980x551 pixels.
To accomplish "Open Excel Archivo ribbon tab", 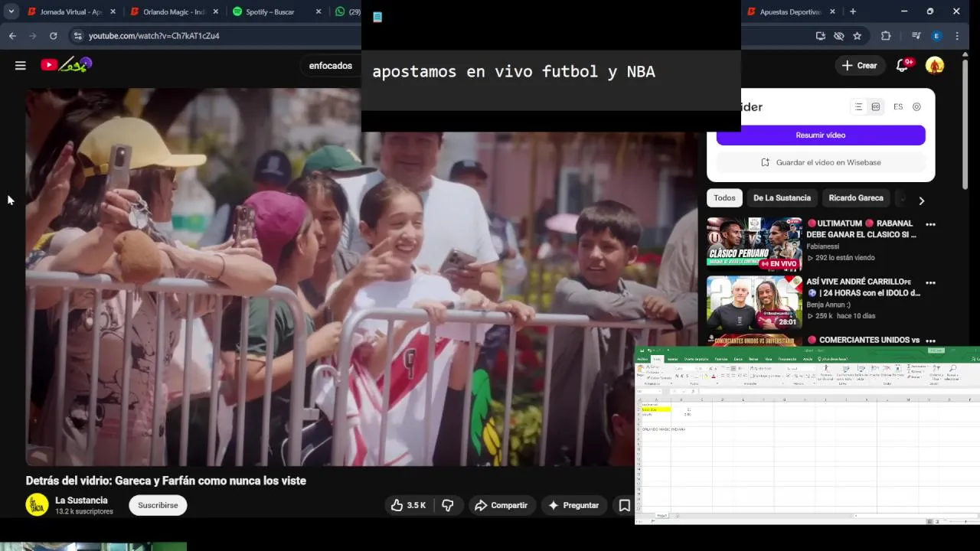I will pyautogui.click(x=642, y=359).
